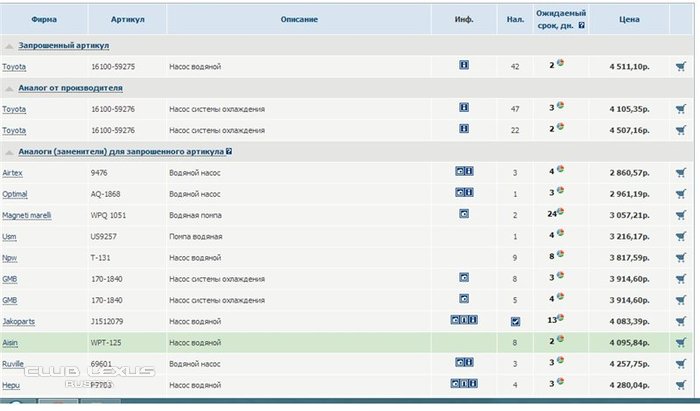Image resolution: width=700 pixels, height=411 pixels.
Task: Click the cart icon for Aisin WPT-125
Action: (681, 341)
